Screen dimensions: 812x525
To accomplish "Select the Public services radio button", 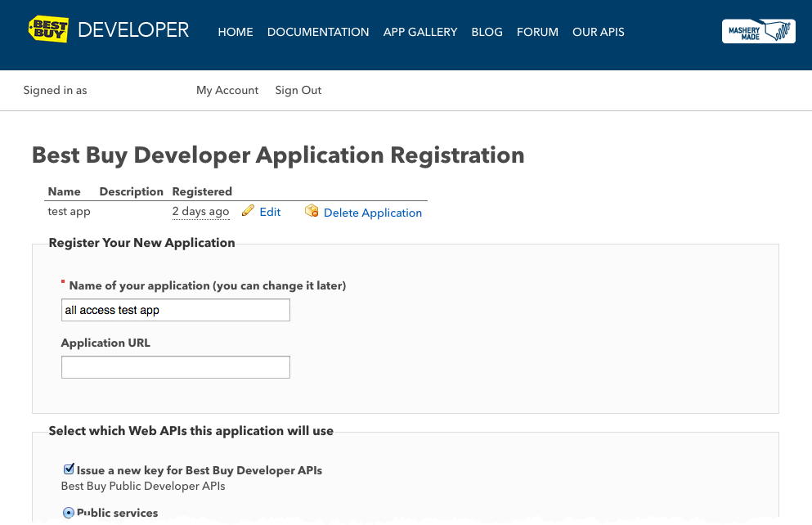I will (x=69, y=513).
